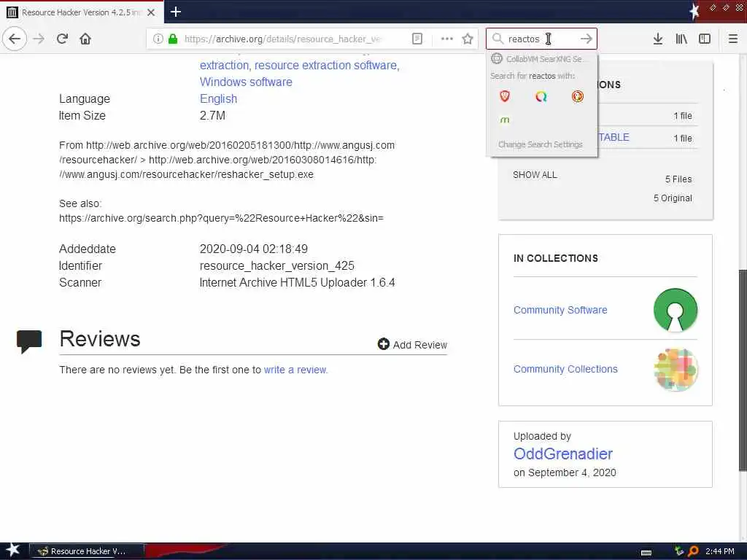
Task: Click the taskbar magnifier tray icon
Action: 694,551
